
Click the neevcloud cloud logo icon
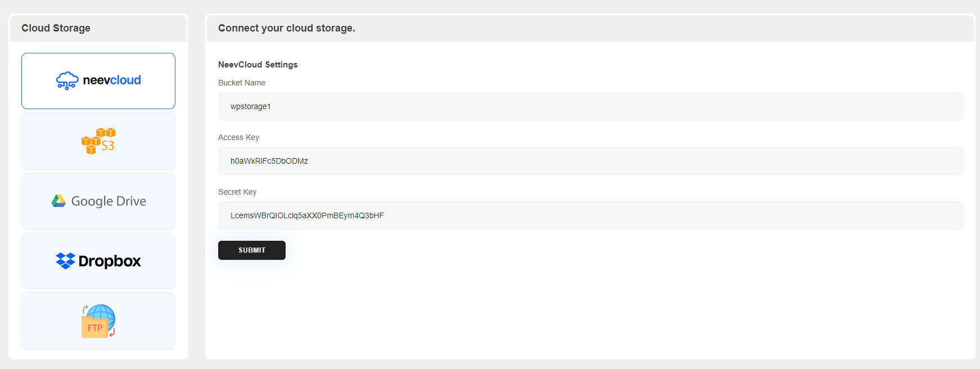(67, 80)
